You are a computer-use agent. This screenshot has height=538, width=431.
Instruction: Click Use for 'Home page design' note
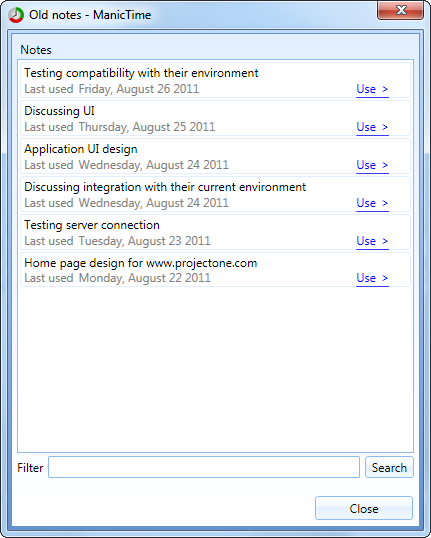pos(372,278)
